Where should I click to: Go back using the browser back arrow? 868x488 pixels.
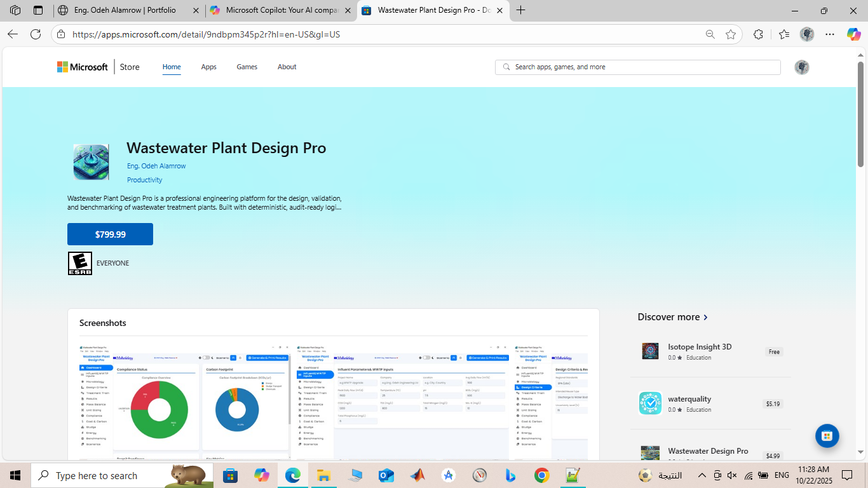coord(12,34)
